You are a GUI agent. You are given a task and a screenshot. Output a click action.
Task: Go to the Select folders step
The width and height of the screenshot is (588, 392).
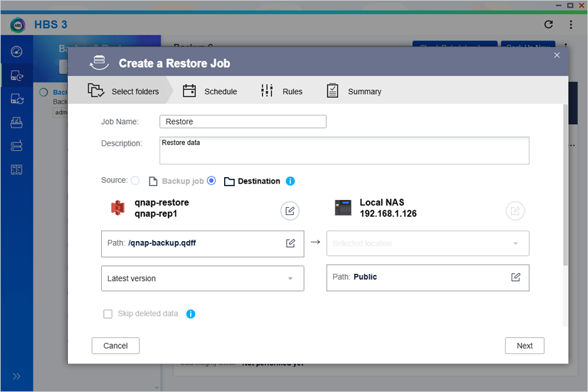tap(123, 91)
